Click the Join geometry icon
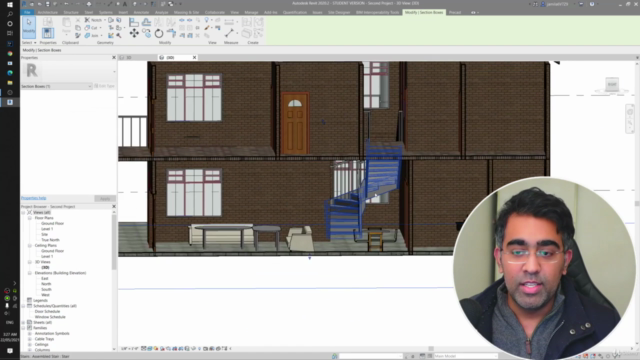Screen dimensions: 640x360 pyautogui.click(x=87, y=36)
